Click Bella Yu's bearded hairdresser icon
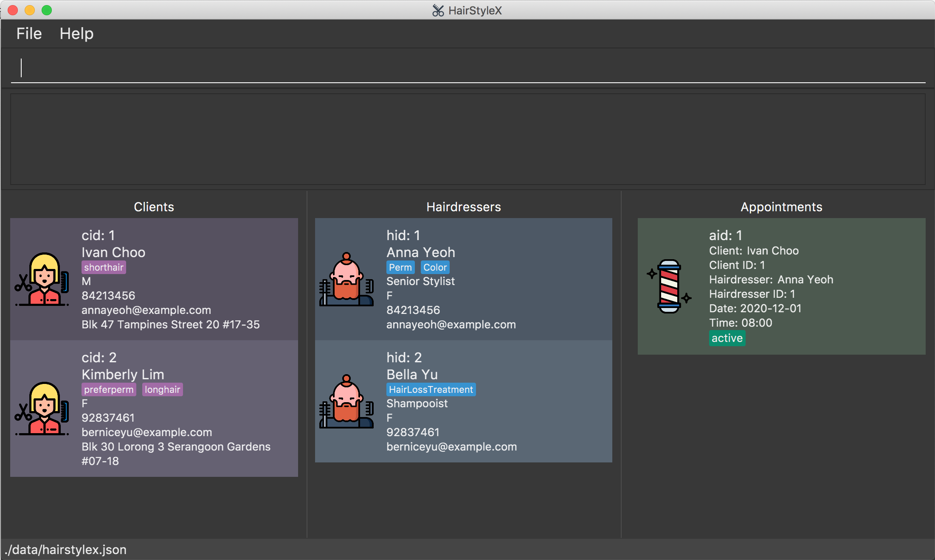935x560 pixels. 346,401
